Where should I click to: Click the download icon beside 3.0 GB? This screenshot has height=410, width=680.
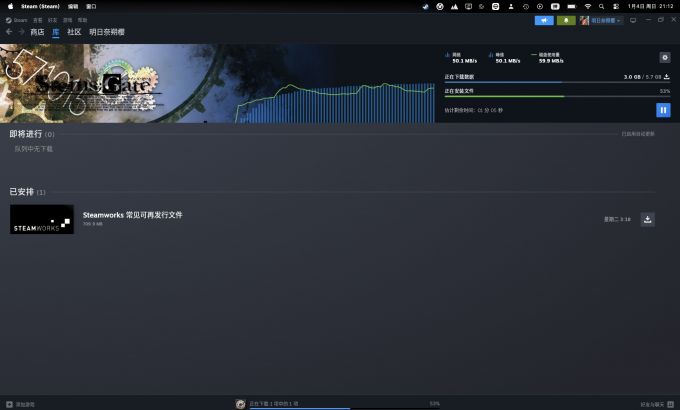pyautogui.click(x=667, y=77)
